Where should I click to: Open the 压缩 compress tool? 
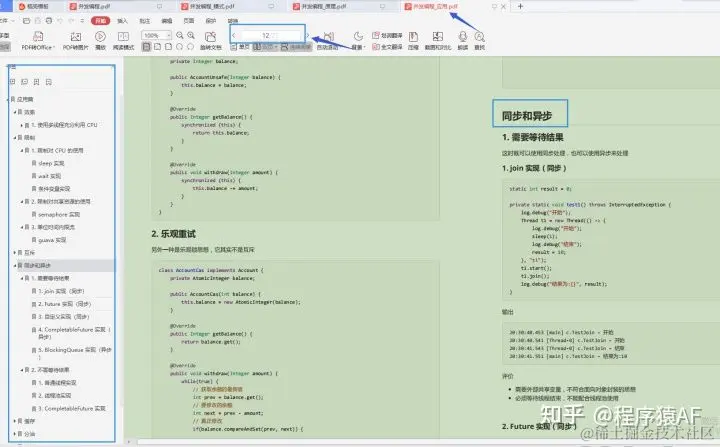[x=413, y=40]
